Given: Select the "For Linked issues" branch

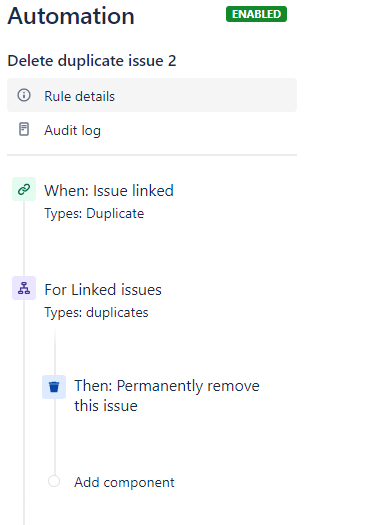Looking at the screenshot, I should click(103, 290).
